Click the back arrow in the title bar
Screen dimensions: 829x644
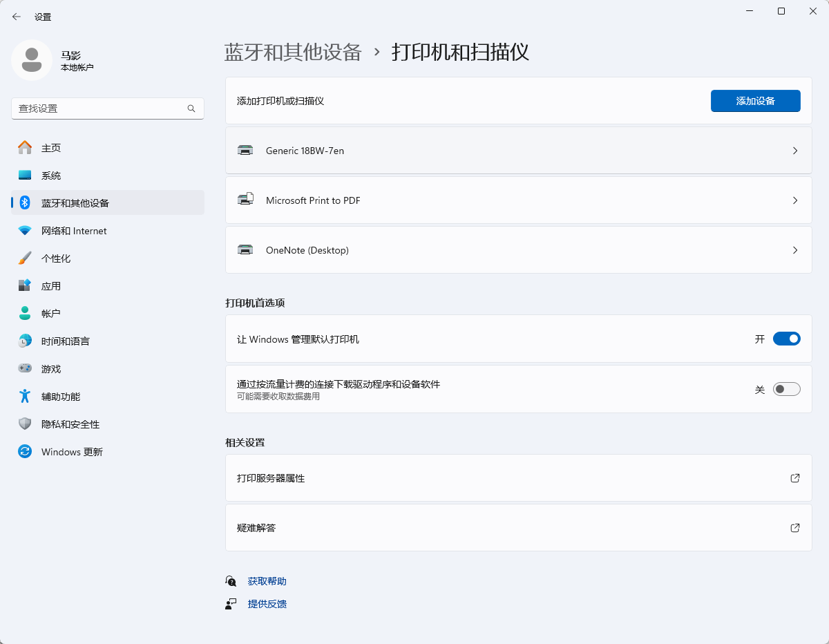[17, 17]
